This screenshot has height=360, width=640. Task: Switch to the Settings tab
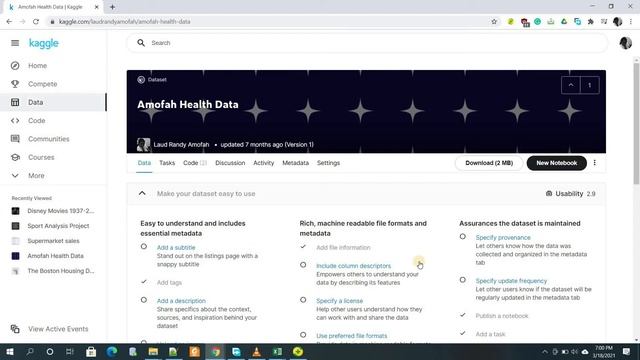(329, 163)
